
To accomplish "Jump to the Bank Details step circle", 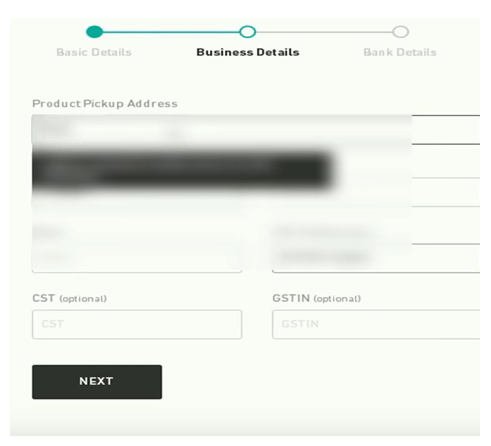I will [400, 32].
